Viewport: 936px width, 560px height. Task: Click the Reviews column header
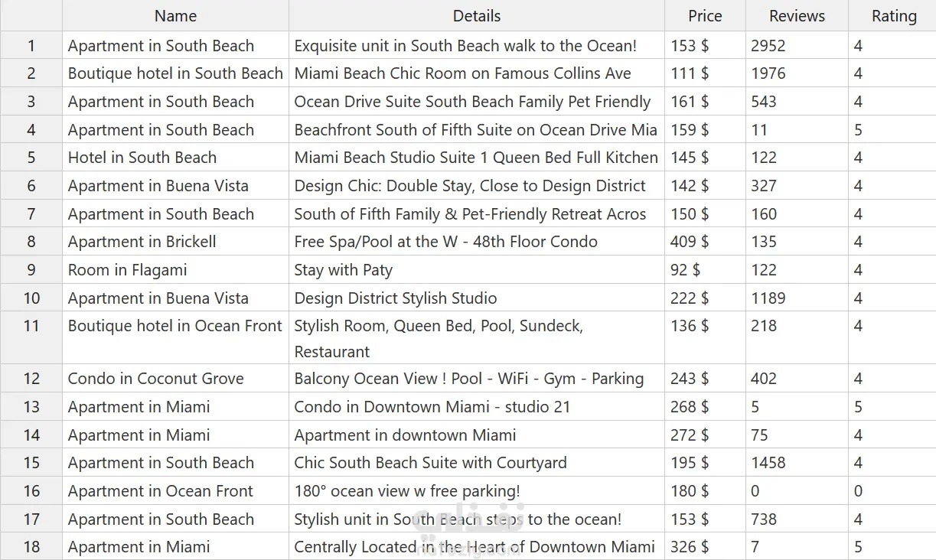(x=797, y=16)
